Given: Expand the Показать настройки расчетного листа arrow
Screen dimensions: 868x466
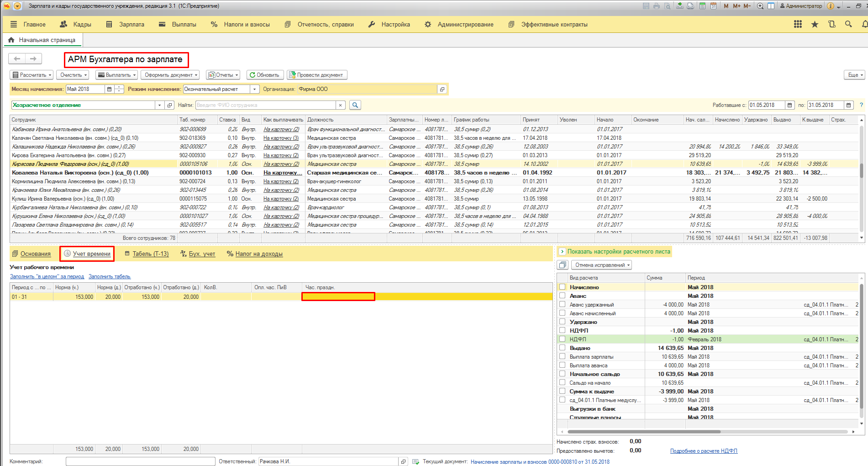Looking at the screenshot, I should (562, 252).
